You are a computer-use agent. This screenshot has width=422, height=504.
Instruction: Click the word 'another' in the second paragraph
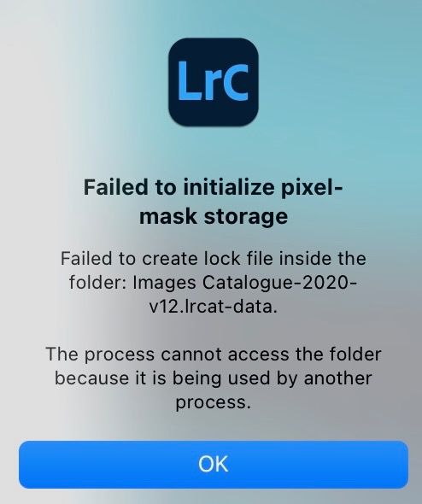pos(337,378)
